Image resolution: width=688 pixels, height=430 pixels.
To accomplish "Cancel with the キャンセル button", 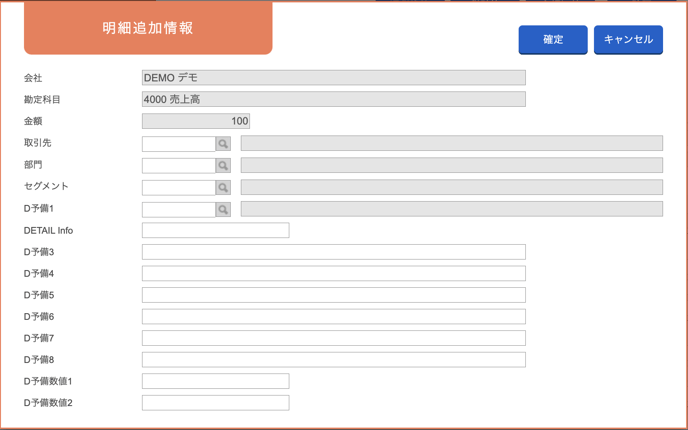I will point(628,39).
